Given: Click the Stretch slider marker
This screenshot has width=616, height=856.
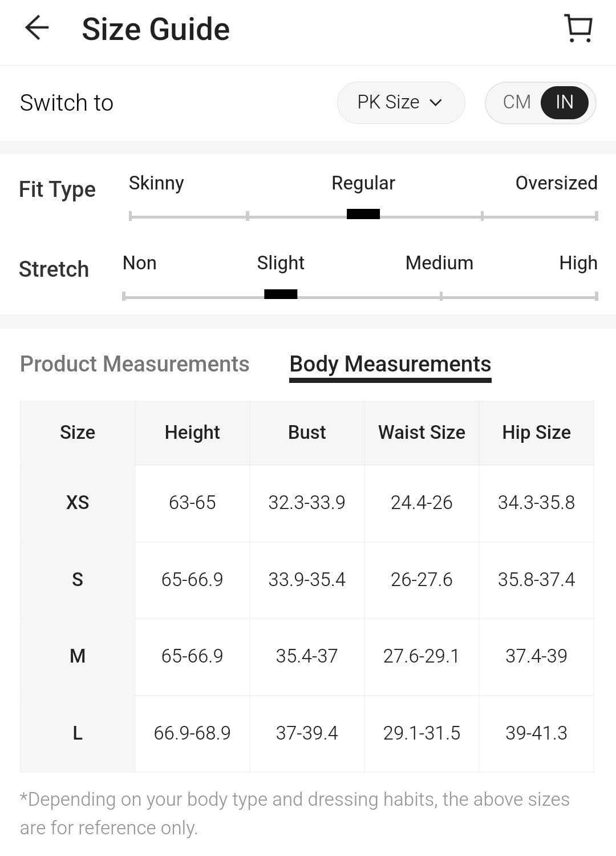Looking at the screenshot, I should coord(281,294).
